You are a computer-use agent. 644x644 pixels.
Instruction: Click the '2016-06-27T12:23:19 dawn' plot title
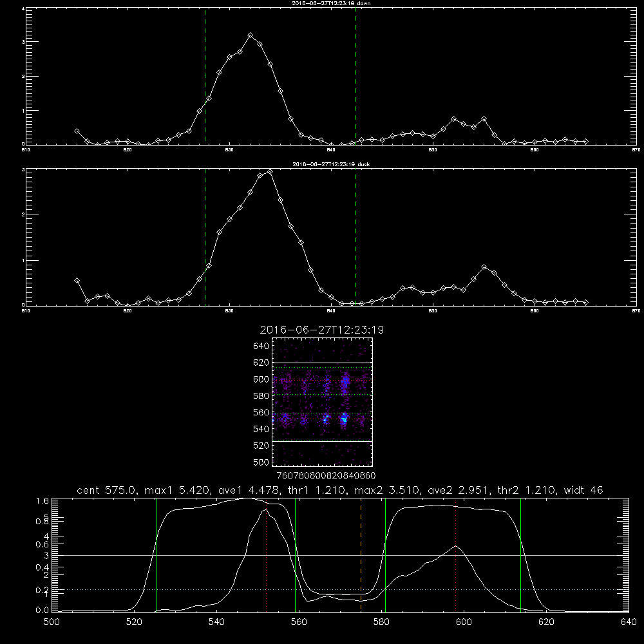pos(331,3)
